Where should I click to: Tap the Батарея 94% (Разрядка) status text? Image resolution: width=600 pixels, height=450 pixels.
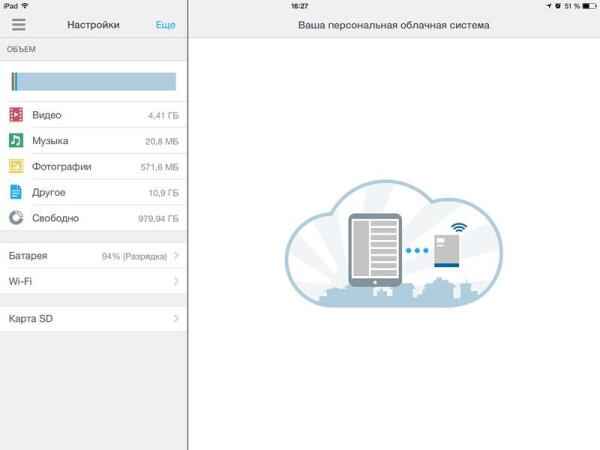134,256
